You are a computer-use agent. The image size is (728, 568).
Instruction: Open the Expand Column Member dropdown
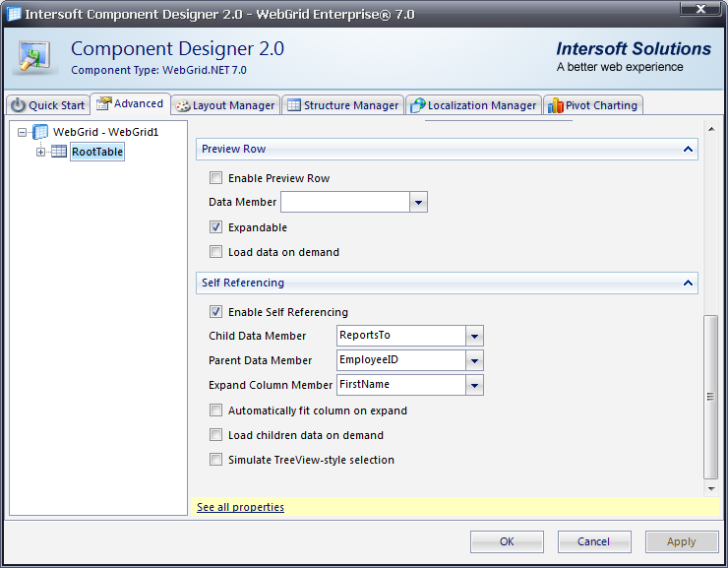point(474,385)
